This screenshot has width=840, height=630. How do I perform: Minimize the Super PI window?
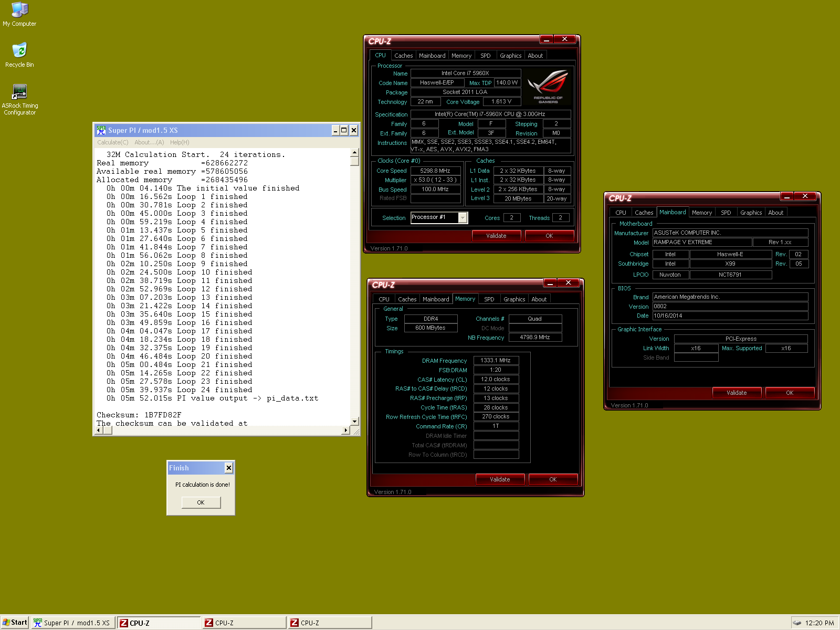coord(335,130)
